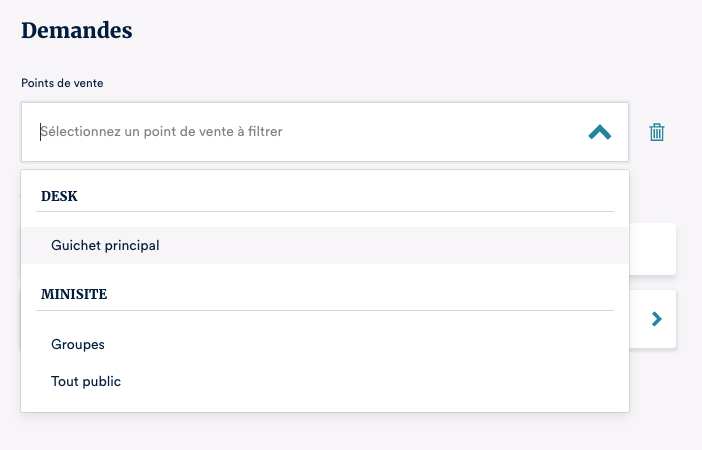
Task: Click the highlighted row beside 'Guichet principal'
Action: (400, 245)
